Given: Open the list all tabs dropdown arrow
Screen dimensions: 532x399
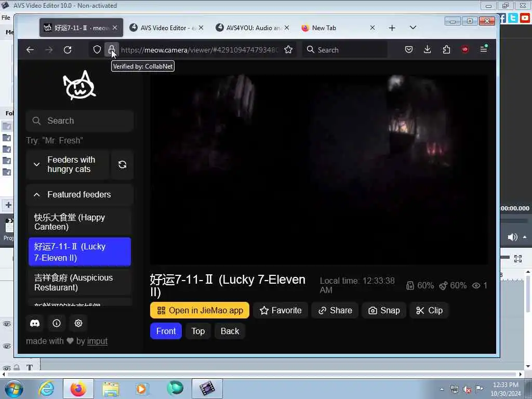Looking at the screenshot, I should point(413,28).
